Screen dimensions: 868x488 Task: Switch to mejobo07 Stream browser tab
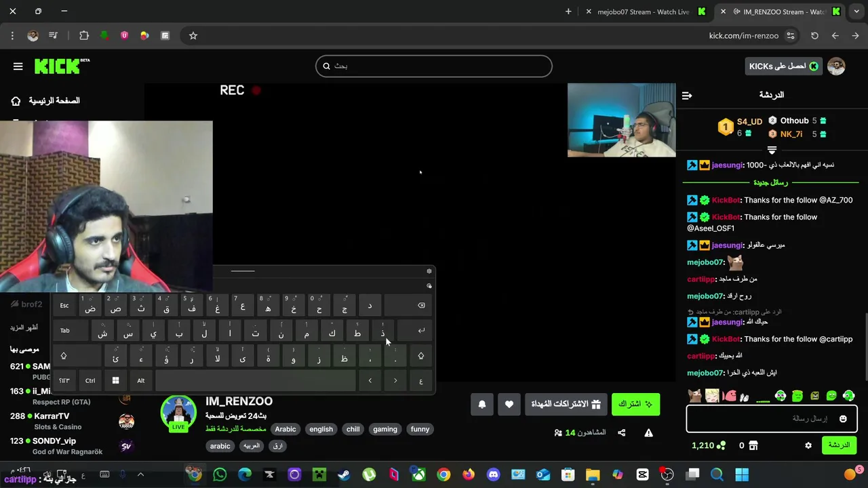click(x=643, y=12)
